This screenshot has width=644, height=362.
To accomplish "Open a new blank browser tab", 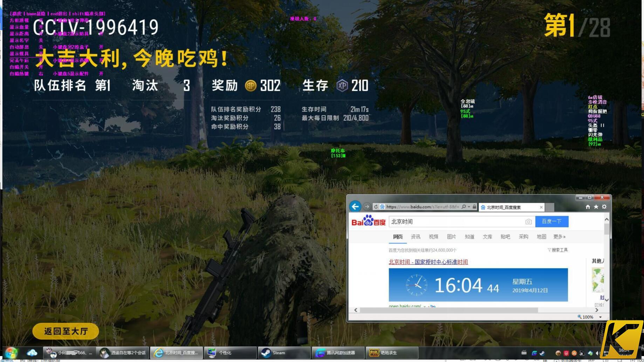I will coord(550,207).
